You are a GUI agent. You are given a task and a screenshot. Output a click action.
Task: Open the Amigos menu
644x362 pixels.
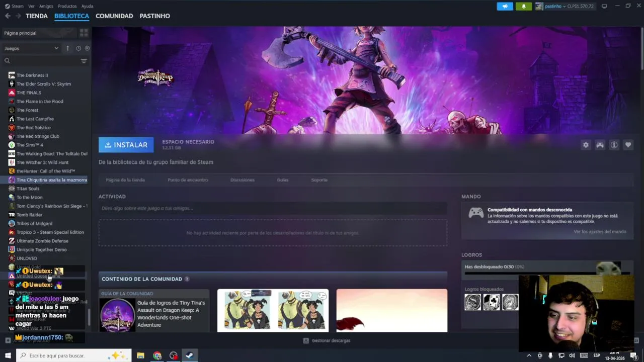tap(46, 6)
